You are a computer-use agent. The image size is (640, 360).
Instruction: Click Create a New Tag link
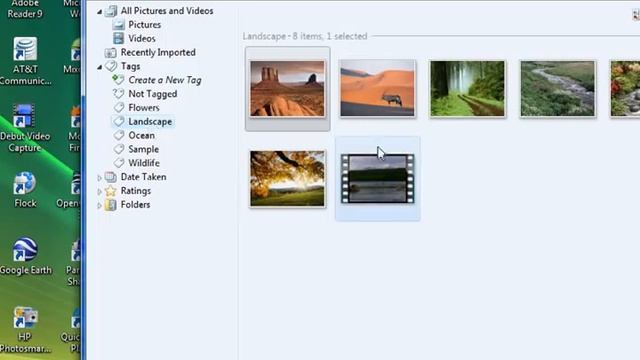click(165, 80)
